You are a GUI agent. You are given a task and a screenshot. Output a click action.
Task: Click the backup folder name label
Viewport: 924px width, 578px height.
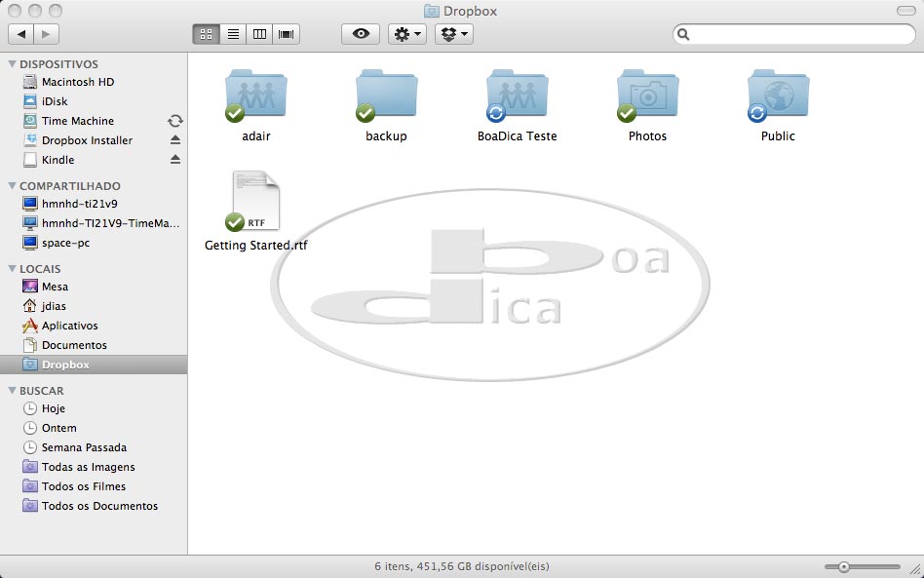pos(387,136)
